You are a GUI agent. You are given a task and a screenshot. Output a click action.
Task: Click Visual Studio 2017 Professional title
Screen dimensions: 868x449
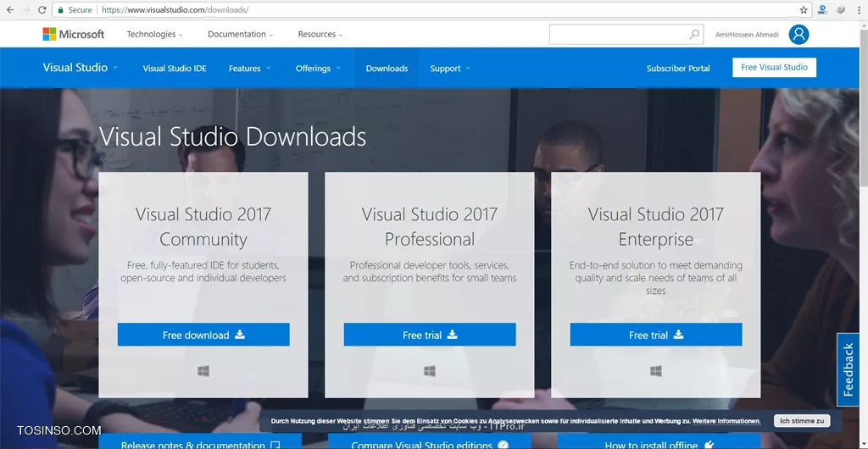[x=430, y=226]
